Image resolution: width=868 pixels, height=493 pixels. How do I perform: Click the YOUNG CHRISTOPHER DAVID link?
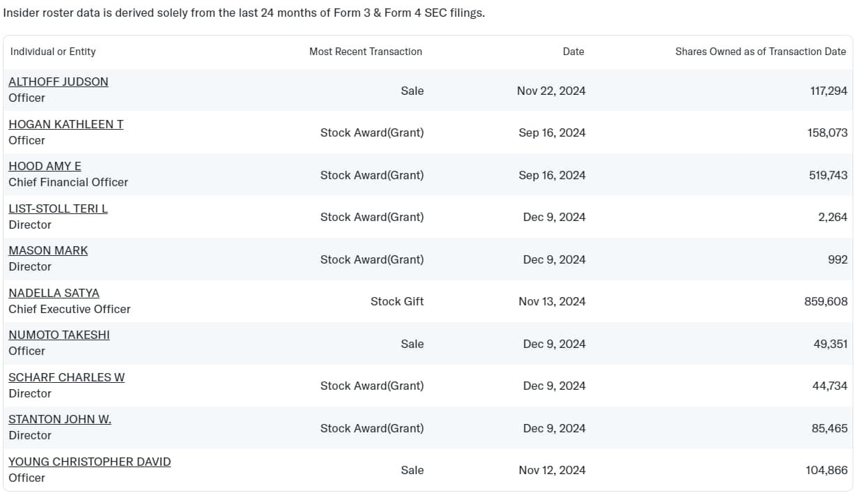pos(89,461)
